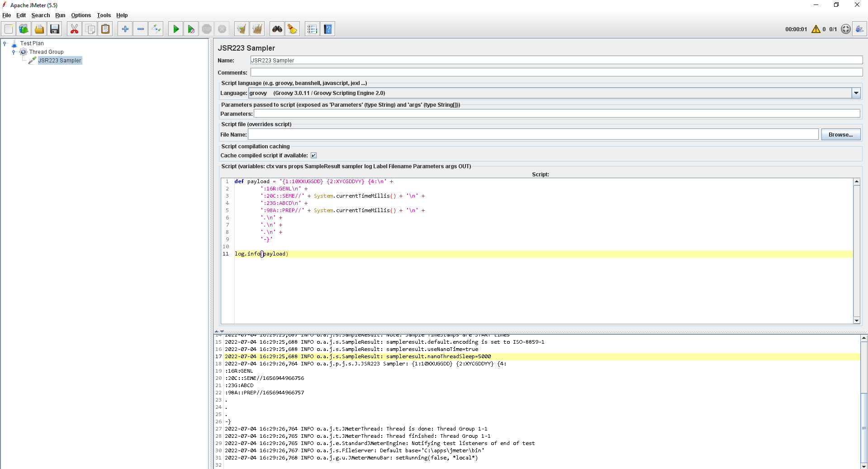Open the Run menu
The image size is (868, 469).
[x=60, y=15]
